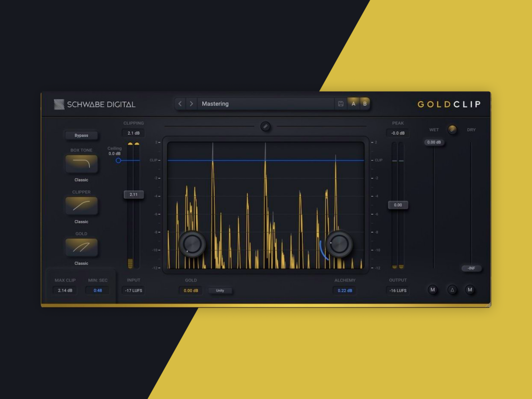Click the link icon above the waveform

266,126
